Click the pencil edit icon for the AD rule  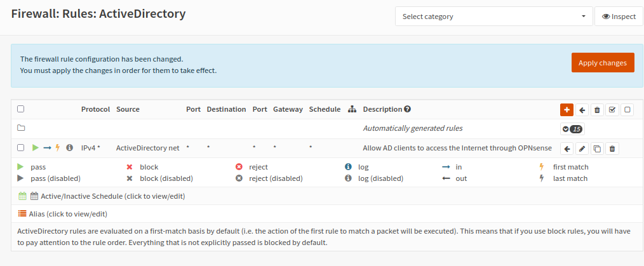(582, 149)
